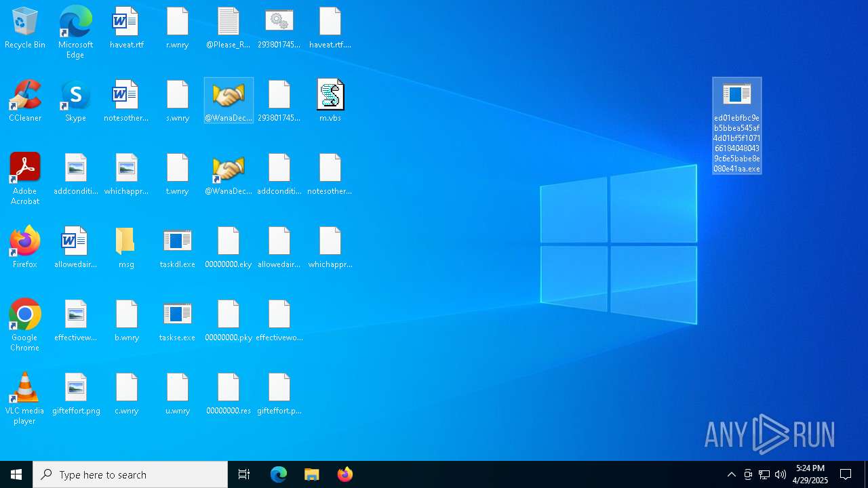Select the CCleaner desktop shortcut
Screen dimensions: 868x488
[x=25, y=102]
